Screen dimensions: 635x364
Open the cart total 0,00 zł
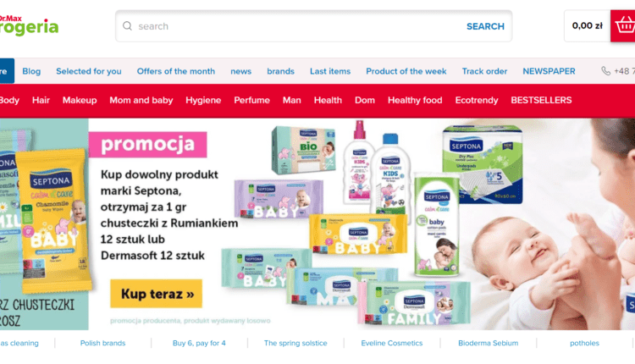(x=588, y=25)
